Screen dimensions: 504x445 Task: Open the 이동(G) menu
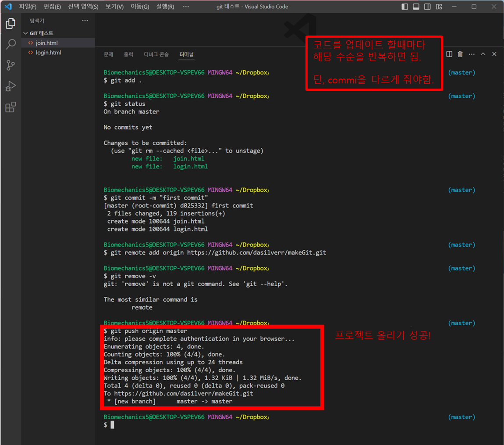[x=140, y=7]
